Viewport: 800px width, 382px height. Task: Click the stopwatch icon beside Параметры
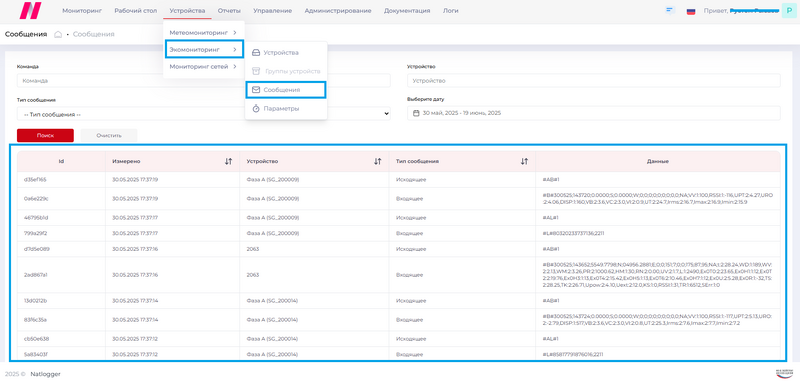click(x=256, y=109)
